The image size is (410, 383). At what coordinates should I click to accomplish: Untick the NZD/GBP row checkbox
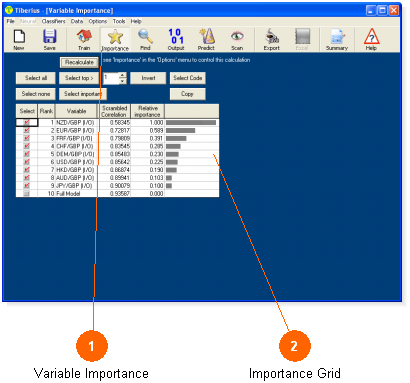pos(27,122)
